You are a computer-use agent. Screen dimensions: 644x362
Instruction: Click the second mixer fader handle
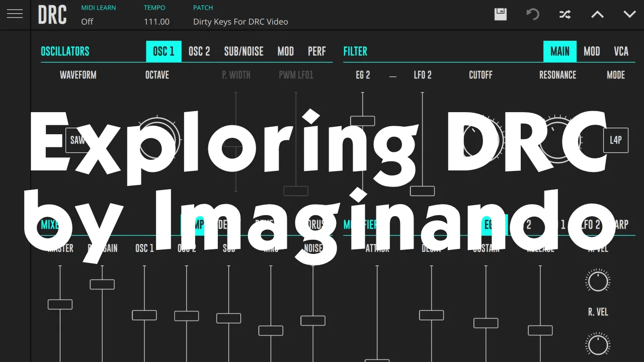(x=102, y=284)
